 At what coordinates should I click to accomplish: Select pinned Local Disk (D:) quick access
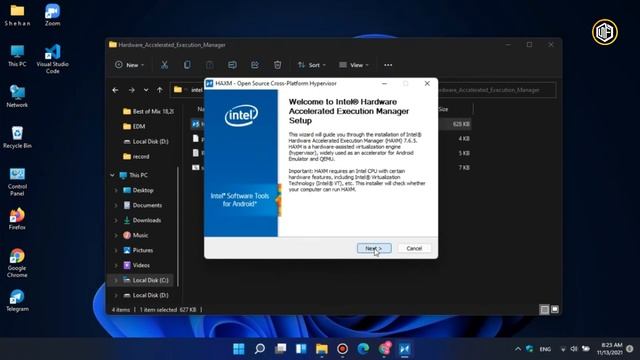[146, 142]
